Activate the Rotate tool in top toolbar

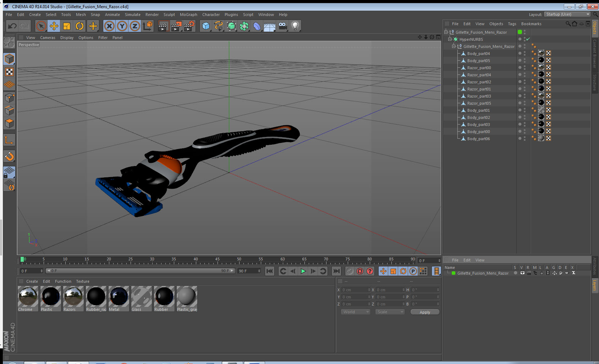[x=79, y=26]
